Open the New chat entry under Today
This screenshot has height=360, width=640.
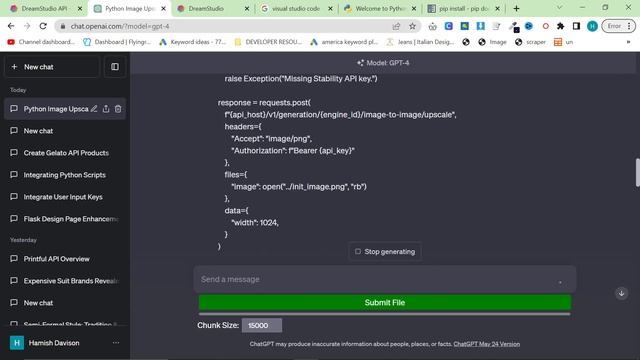click(x=65, y=131)
